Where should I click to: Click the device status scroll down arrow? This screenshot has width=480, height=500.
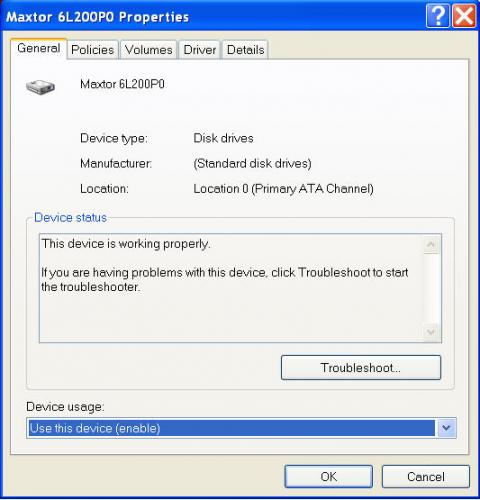tap(431, 332)
